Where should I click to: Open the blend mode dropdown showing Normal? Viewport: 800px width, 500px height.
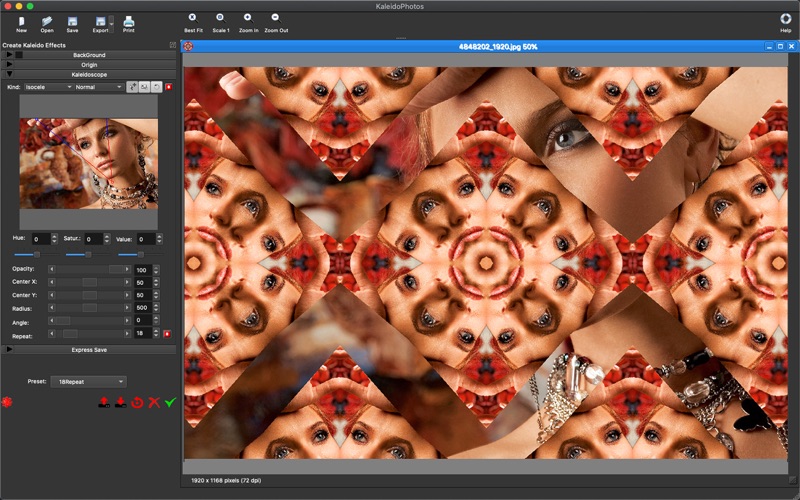point(98,87)
